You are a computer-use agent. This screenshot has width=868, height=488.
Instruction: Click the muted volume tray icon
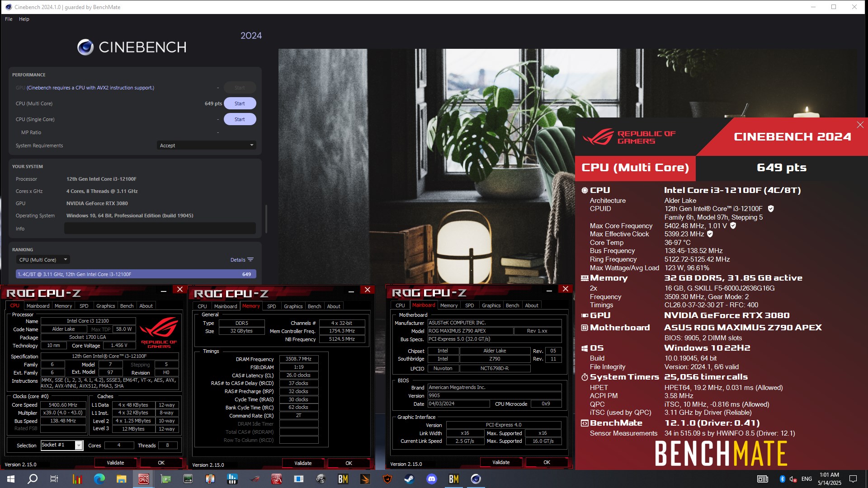[x=793, y=479]
